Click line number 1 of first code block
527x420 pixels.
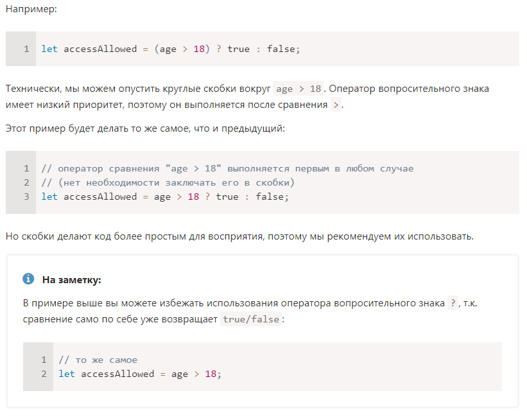(x=26, y=49)
